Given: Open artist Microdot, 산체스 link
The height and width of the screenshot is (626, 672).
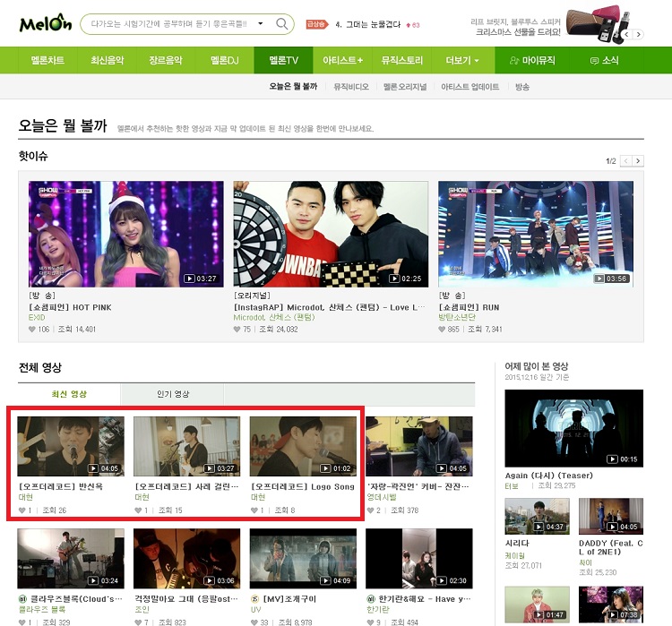Looking at the screenshot, I should [274, 317].
